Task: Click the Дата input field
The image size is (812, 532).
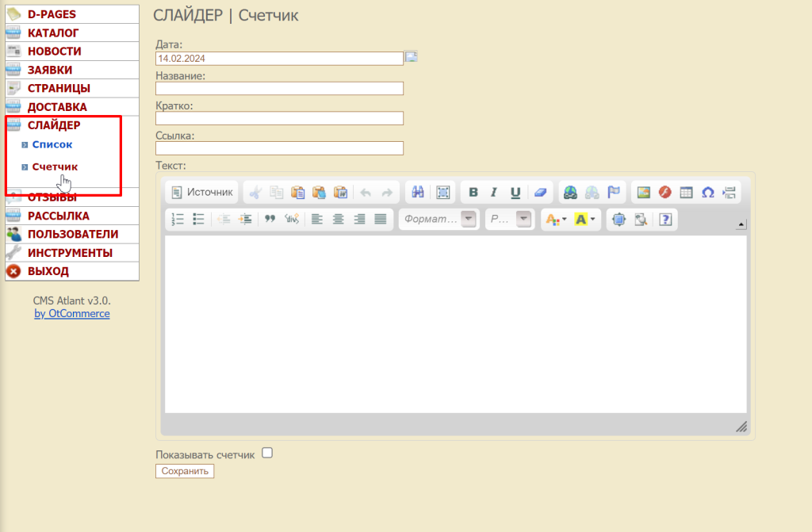Action: click(x=279, y=59)
